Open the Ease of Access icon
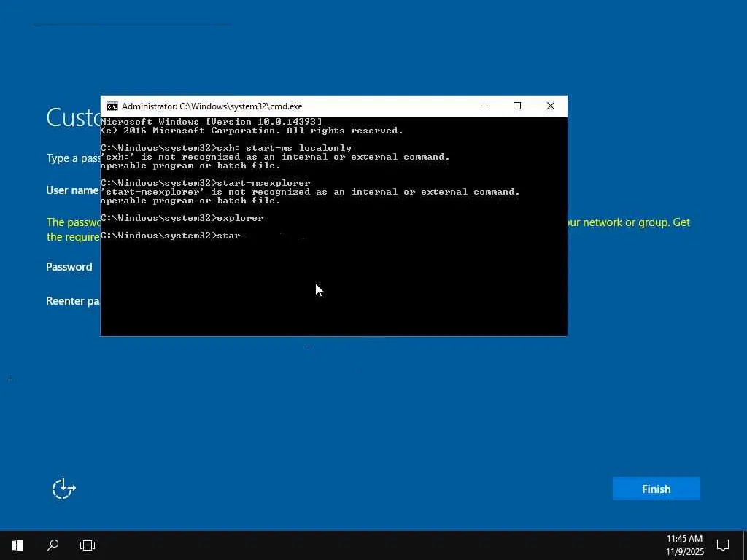This screenshot has height=560, width=747. click(63, 489)
